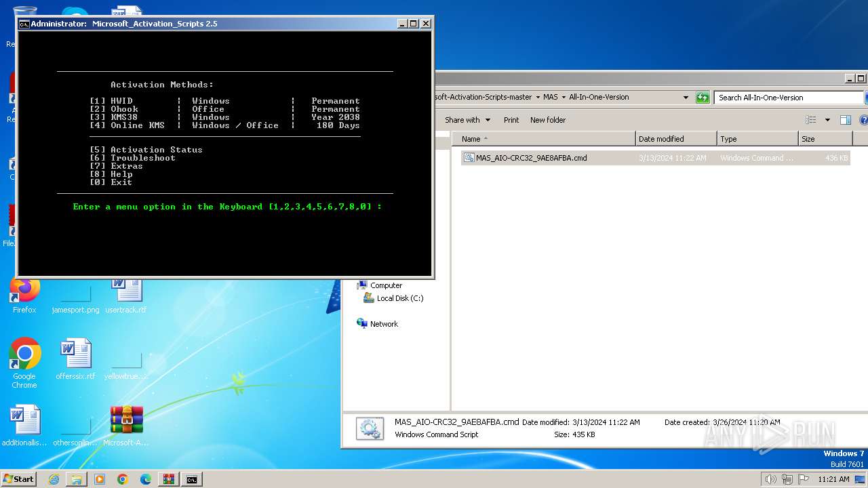The width and height of the screenshot is (868, 488).
Task: Click the [5] Activation Status line
Action: tap(146, 150)
